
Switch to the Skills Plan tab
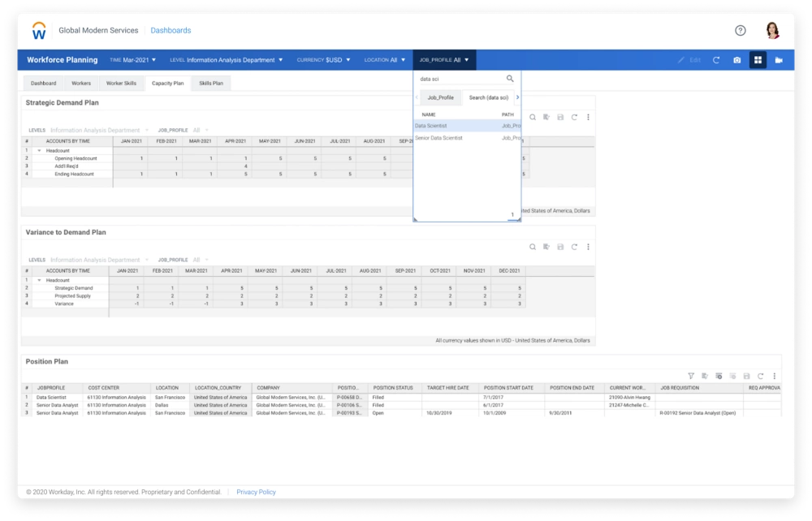tap(211, 83)
